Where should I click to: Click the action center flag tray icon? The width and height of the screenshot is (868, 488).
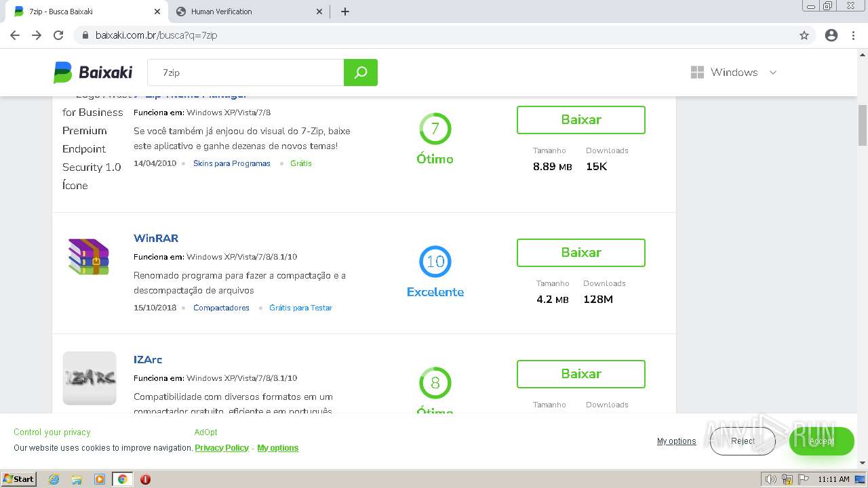804,479
